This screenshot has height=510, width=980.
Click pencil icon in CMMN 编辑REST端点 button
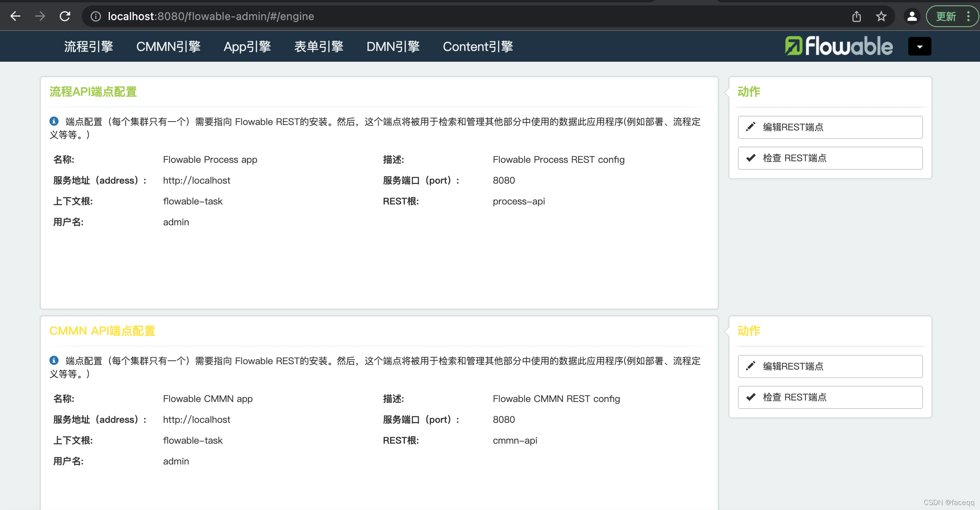[x=751, y=366]
